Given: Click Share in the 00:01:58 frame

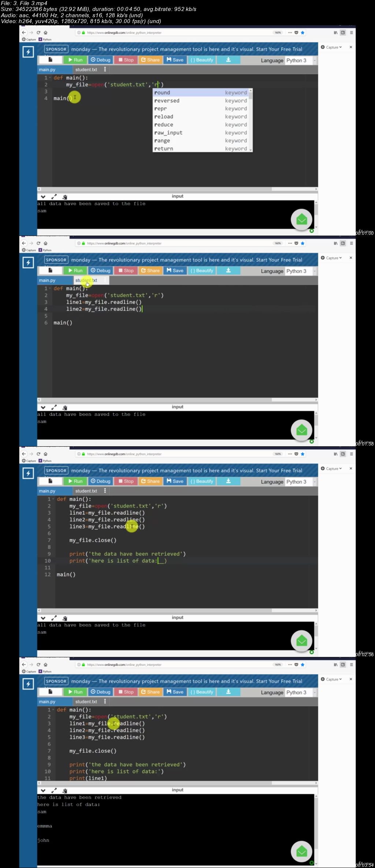Looking at the screenshot, I should click(x=150, y=270).
